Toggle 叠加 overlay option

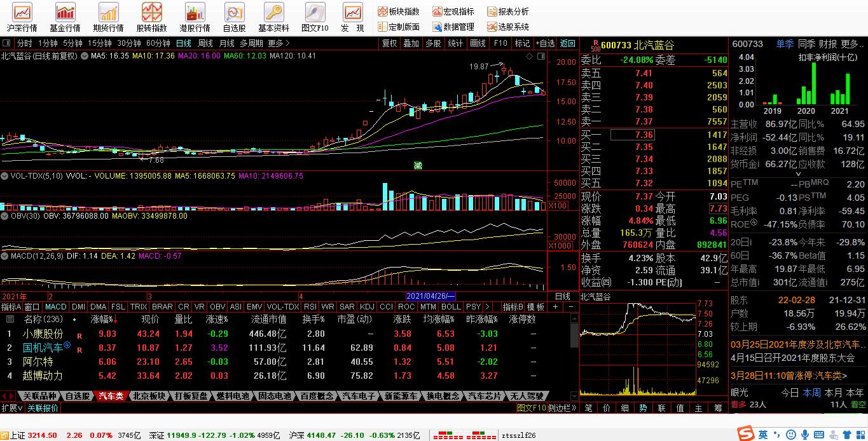coord(411,43)
